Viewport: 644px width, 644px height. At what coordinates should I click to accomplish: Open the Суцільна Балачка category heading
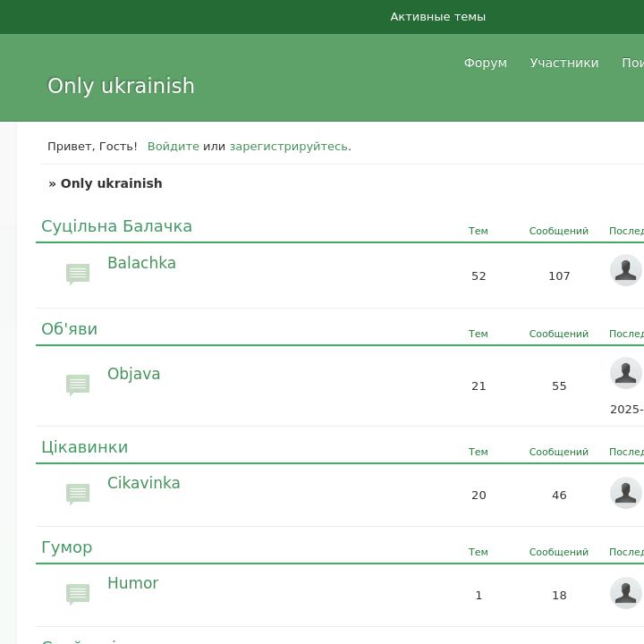click(x=116, y=226)
